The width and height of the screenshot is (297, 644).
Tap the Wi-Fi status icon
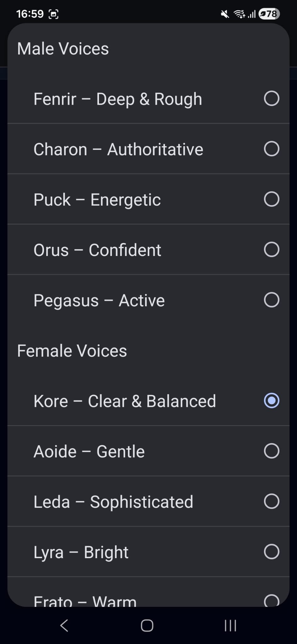tap(239, 14)
